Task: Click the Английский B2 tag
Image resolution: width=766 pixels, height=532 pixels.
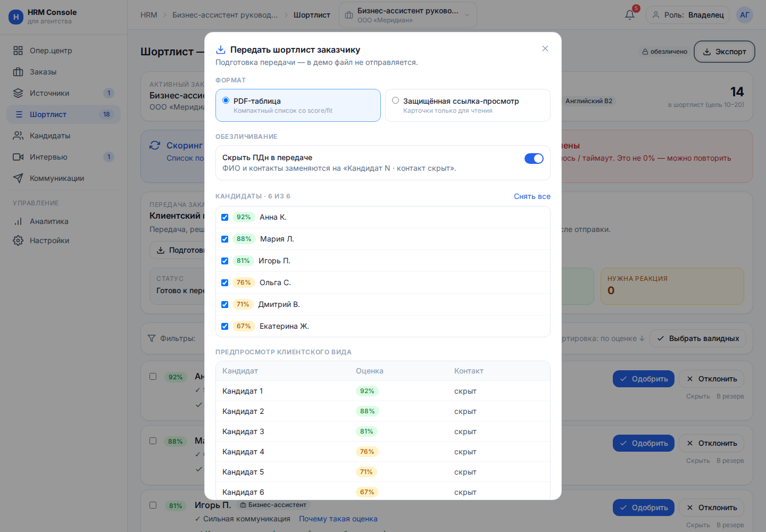Action: (x=589, y=101)
